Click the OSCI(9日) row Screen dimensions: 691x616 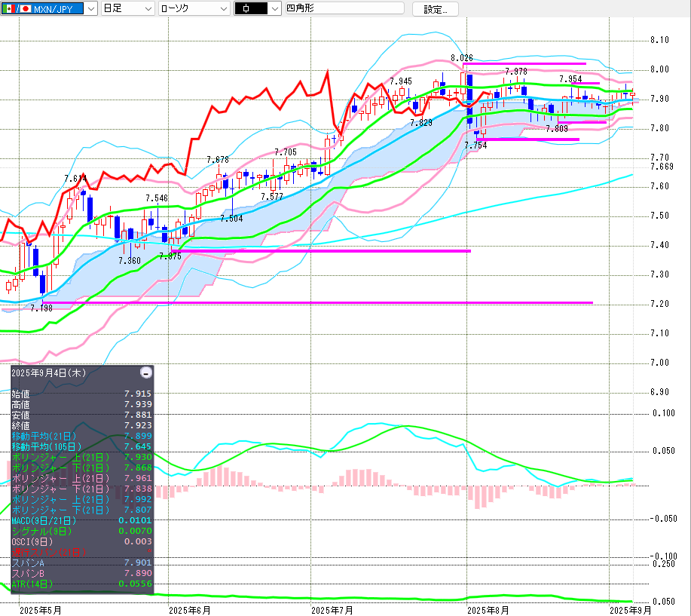[81, 542]
